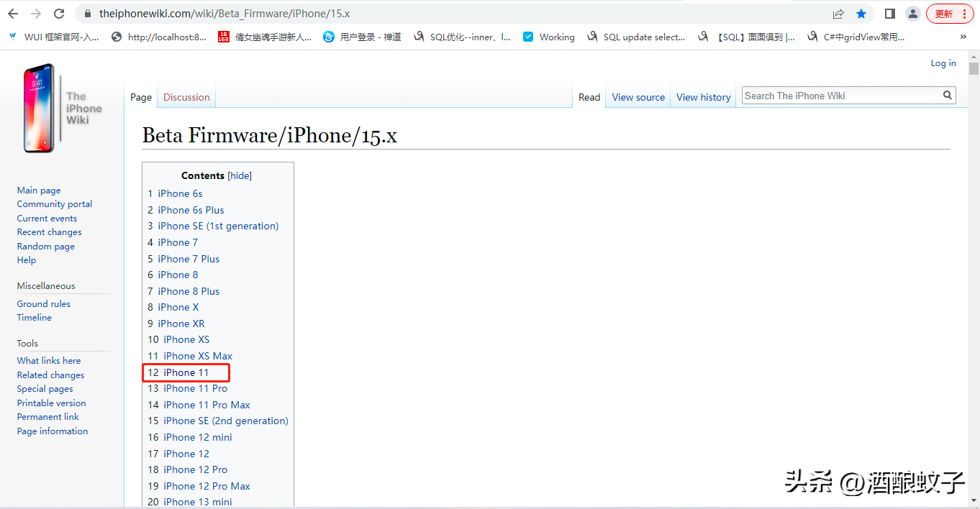Click the blue bookmark star icon
The width and height of the screenshot is (980, 509).
point(861,14)
